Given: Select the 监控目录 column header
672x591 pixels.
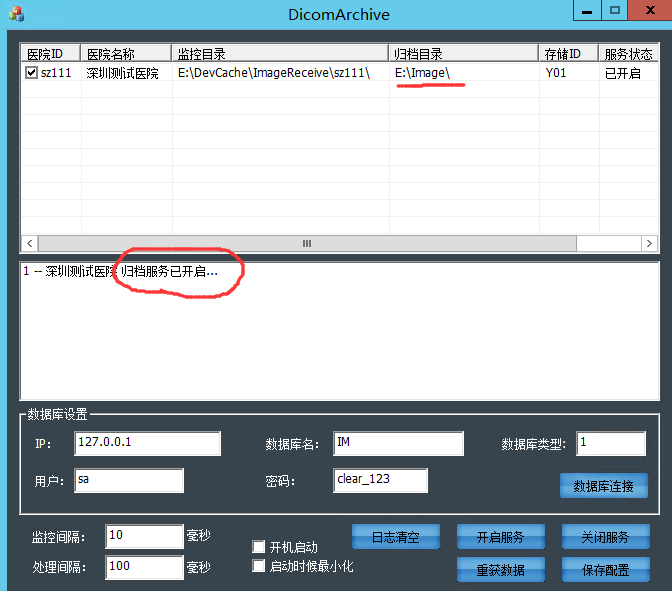Looking at the screenshot, I should click(280, 54).
